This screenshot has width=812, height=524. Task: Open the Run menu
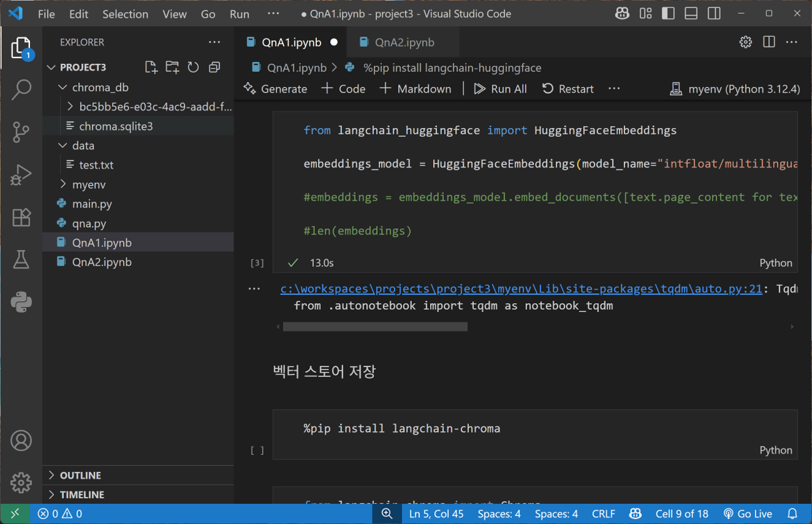click(x=239, y=14)
